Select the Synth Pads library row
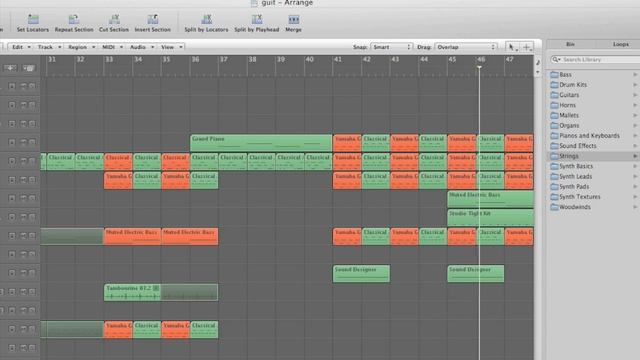Viewport: 640px width, 360px height. point(593,187)
